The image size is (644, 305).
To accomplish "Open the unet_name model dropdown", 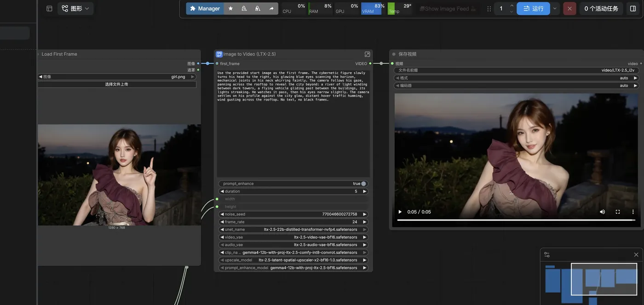I will click(x=293, y=230).
